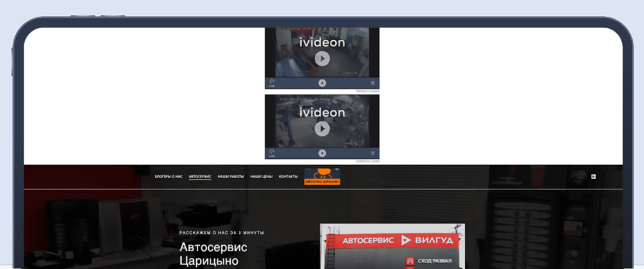
Task: Follow the Powered by Ivideon link under top player
Action: pyautogui.click(x=367, y=91)
